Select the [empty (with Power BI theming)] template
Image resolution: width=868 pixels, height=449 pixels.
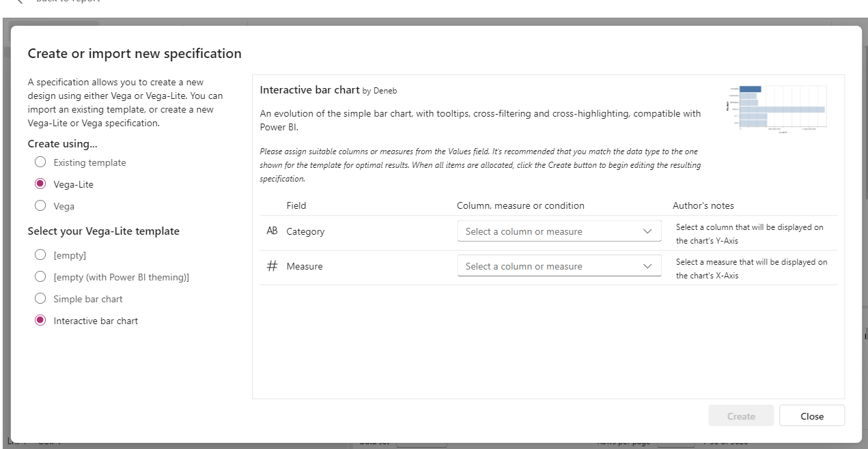[40, 276]
